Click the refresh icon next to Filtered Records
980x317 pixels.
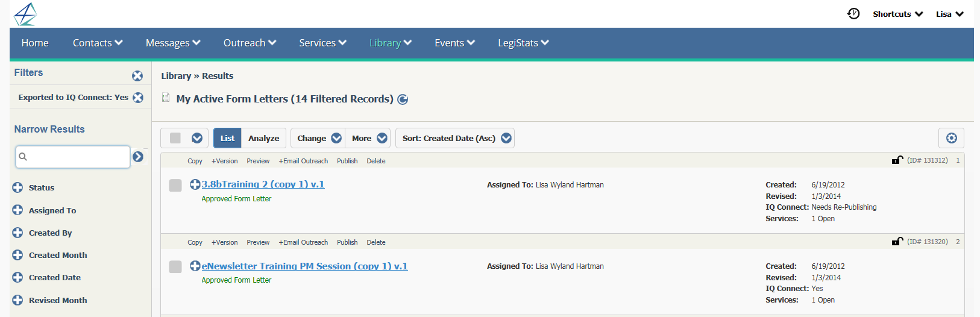click(x=403, y=99)
